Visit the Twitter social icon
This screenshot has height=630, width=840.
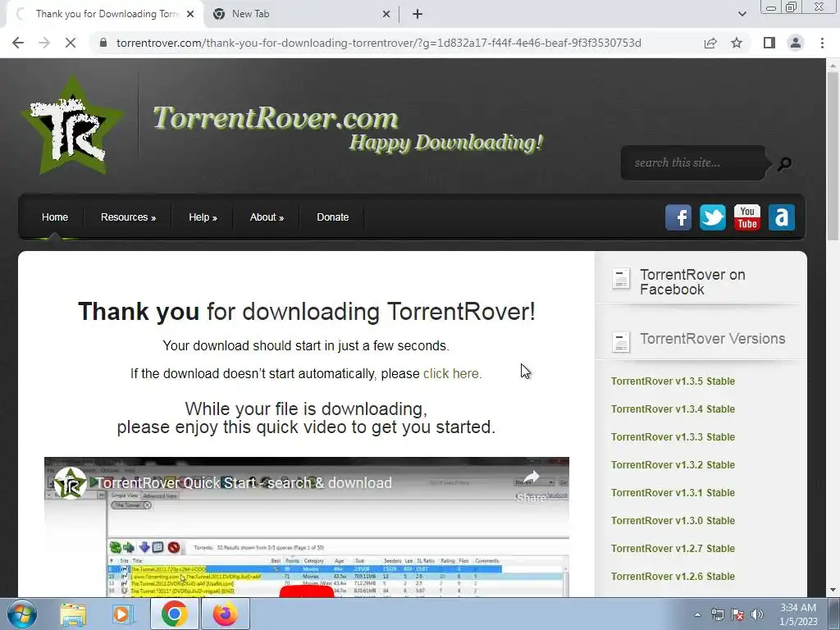click(x=713, y=217)
